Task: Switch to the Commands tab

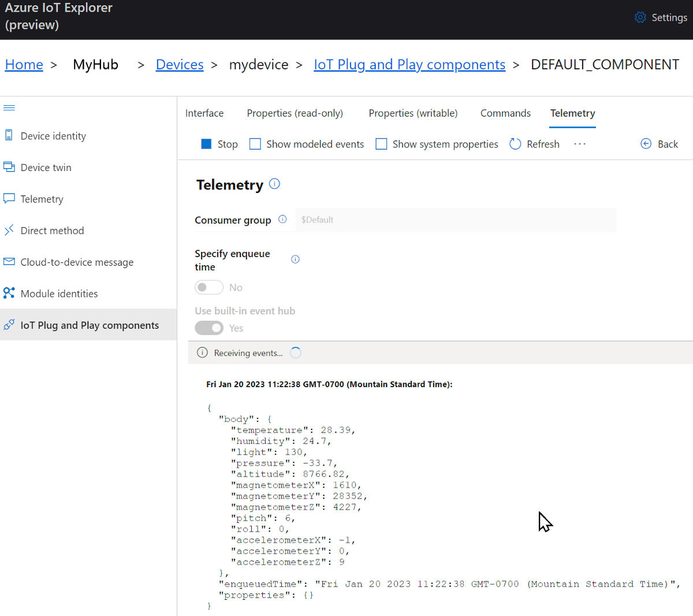Action: point(505,113)
